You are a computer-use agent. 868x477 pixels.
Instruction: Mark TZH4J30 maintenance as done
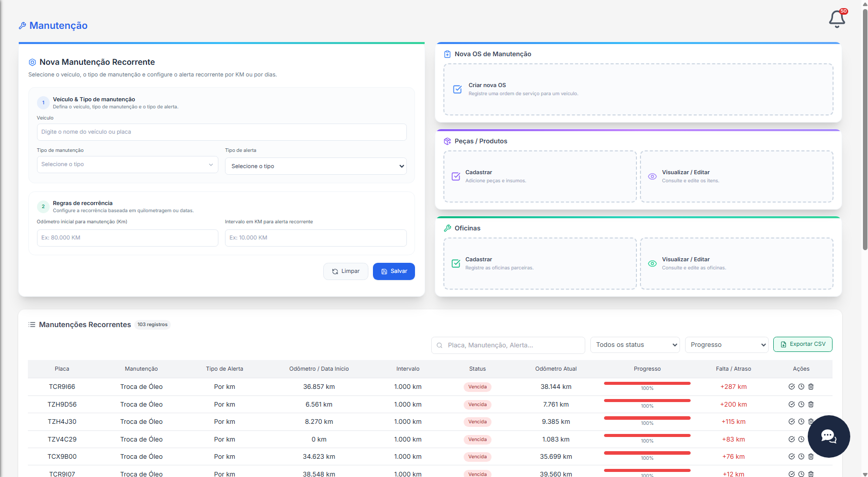pyautogui.click(x=791, y=422)
